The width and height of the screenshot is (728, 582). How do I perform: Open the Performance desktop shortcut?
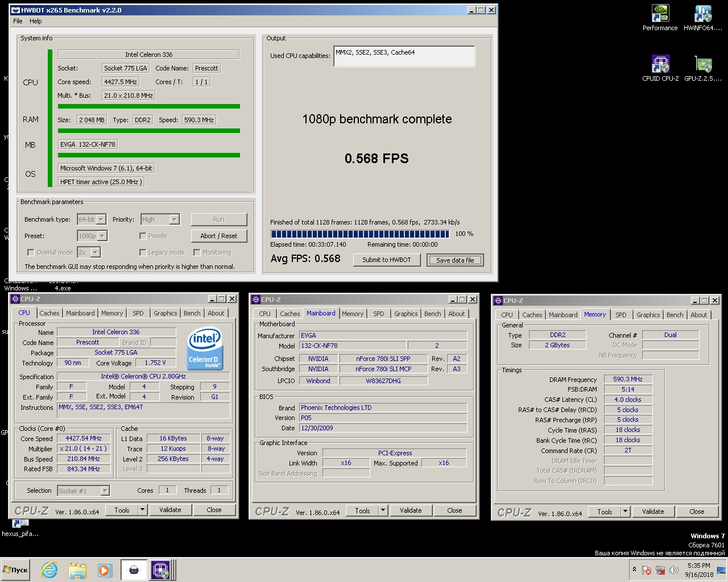pos(660,18)
